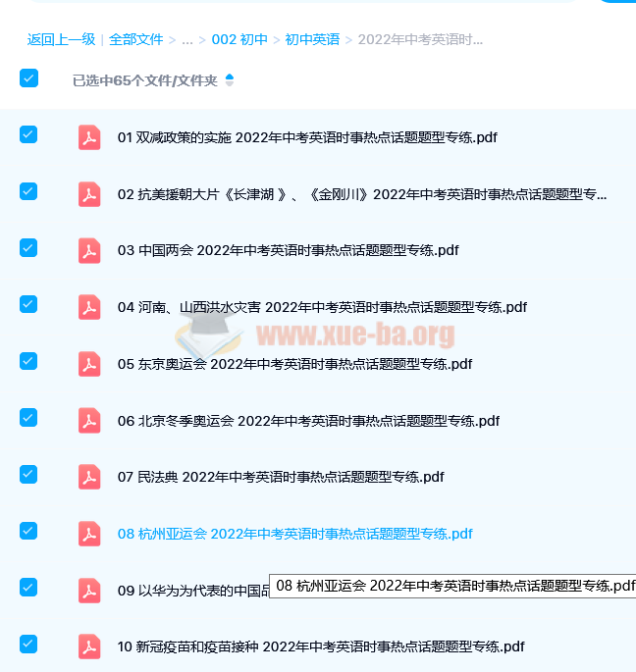Screen dimensions: 636x672
Task: Toggle checkbox beside 07 民法典 file
Action: coord(28,474)
